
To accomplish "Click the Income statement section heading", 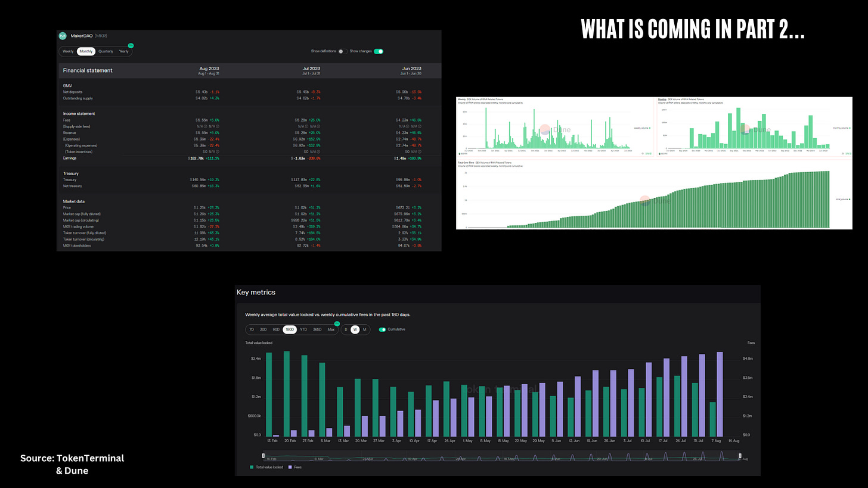I will tap(79, 114).
